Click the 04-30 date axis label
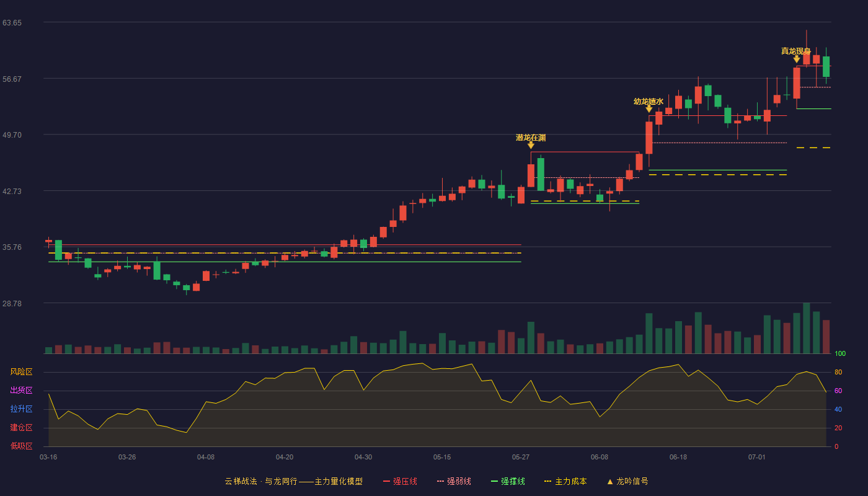Image resolution: width=868 pixels, height=496 pixels. click(363, 457)
